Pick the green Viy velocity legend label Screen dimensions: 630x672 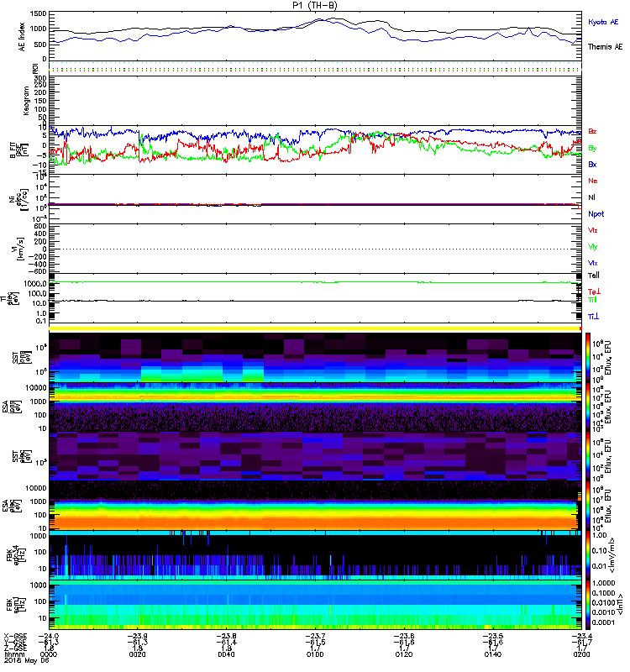[593, 247]
